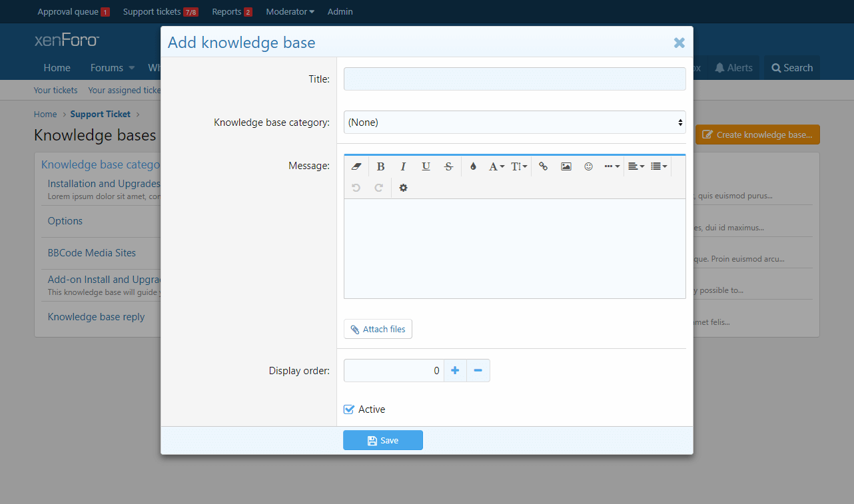
Task: Apply underline formatting
Action: click(x=426, y=166)
